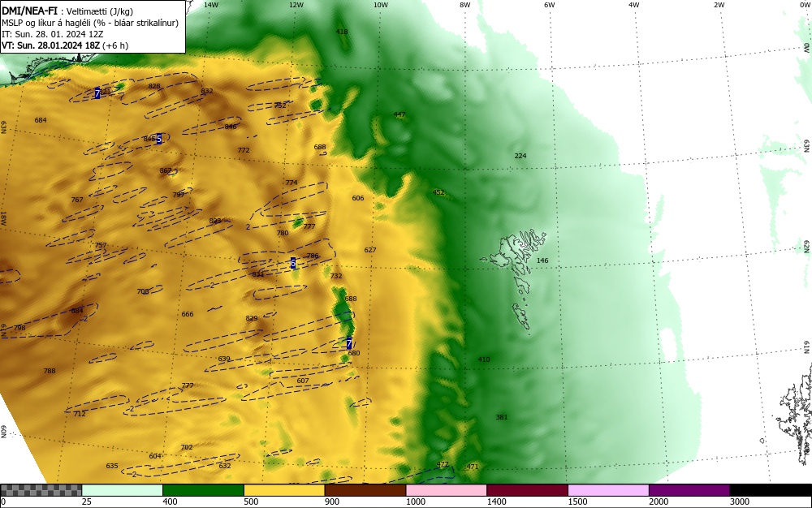This screenshot has height=508, width=812.
Task: Select the pink 1000–1400 legend swatch
Action: 447,490
